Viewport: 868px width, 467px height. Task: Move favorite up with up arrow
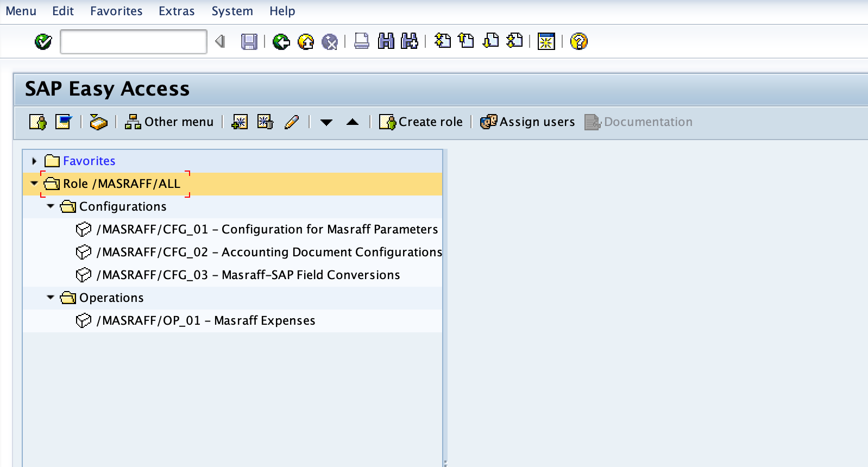coord(353,122)
